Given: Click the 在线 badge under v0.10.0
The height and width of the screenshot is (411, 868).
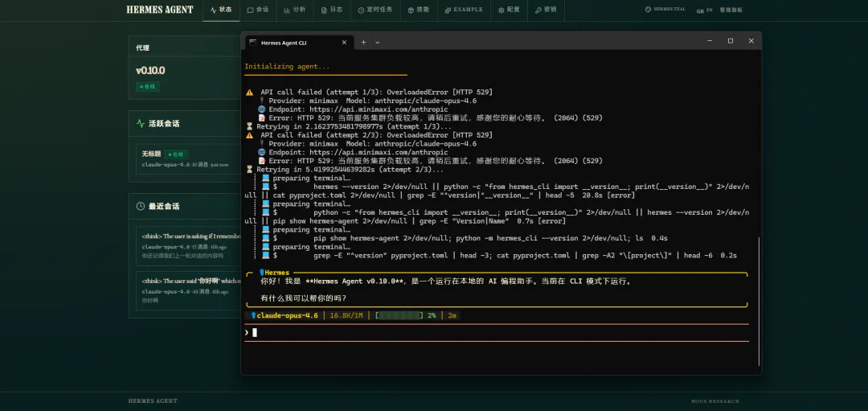Looking at the screenshot, I should point(148,86).
